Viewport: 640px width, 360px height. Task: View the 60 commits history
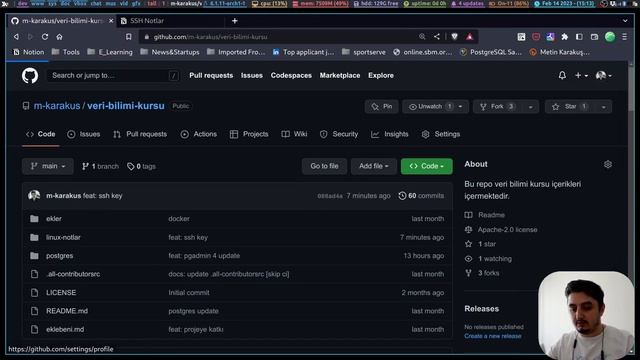421,196
